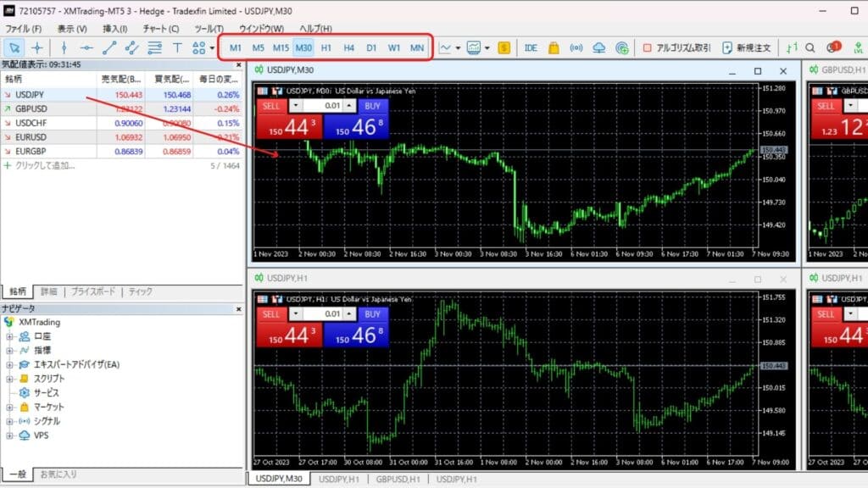
Task: Click the yellow dollar sign icon
Action: tap(504, 48)
